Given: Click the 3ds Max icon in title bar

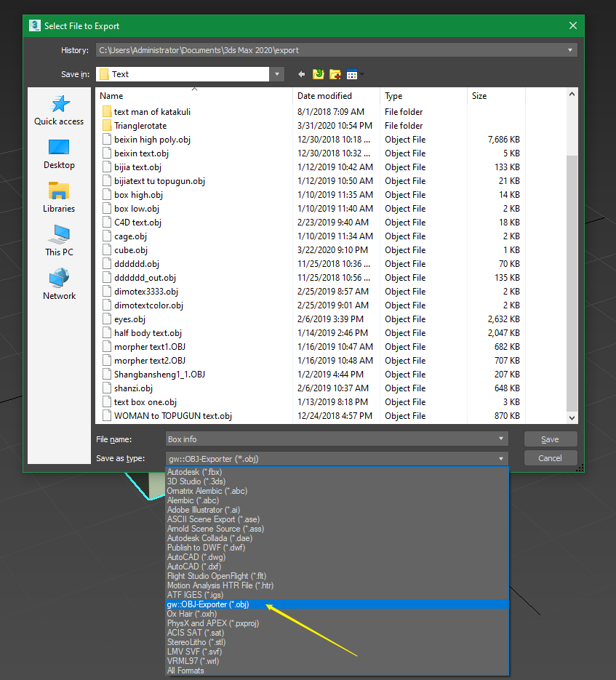Looking at the screenshot, I should [x=35, y=25].
